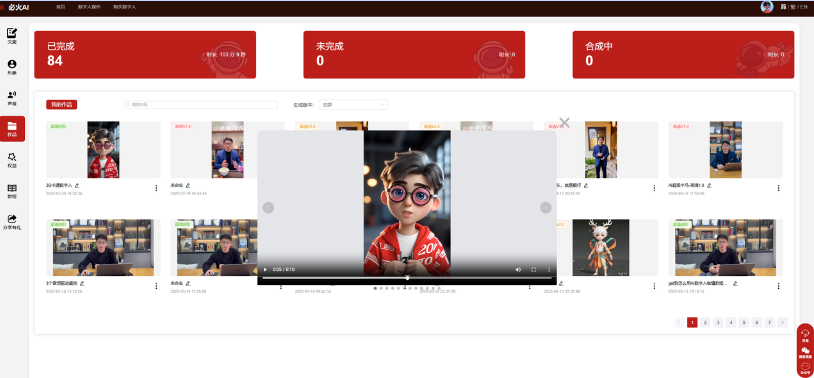Image resolution: width=814 pixels, height=378 pixels.
Task: Open the third top navigation item 购买数字人
Action: (125, 7)
